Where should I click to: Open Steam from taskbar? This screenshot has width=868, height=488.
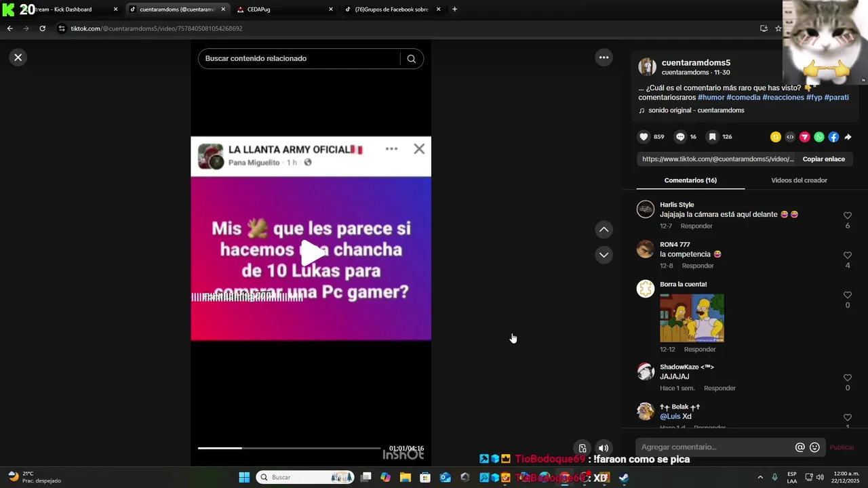pos(623,477)
